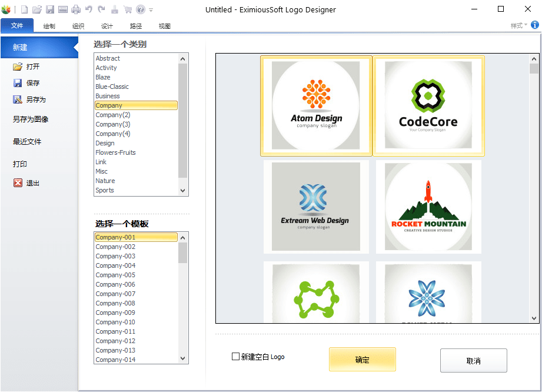Viewport: 542px width, 392px height.
Task: Select the Activity category
Action: 136,68
